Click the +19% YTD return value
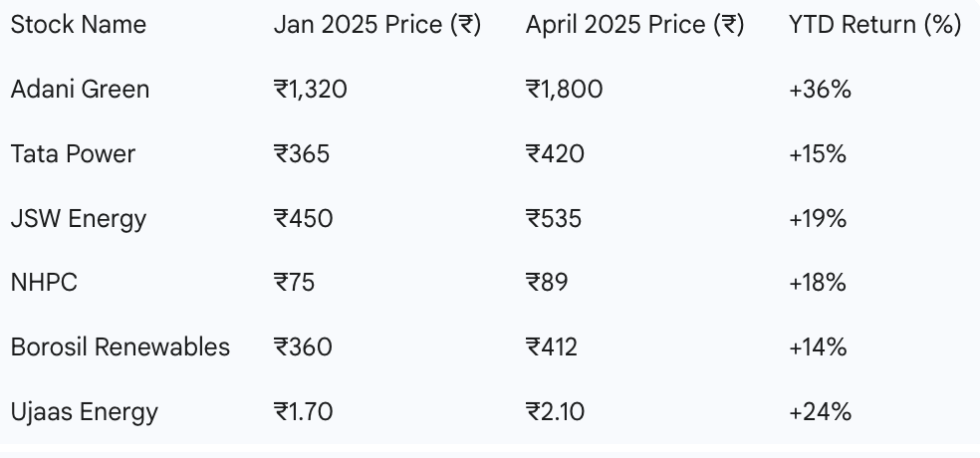Image resolution: width=980 pixels, height=458 pixels. pyautogui.click(x=818, y=219)
